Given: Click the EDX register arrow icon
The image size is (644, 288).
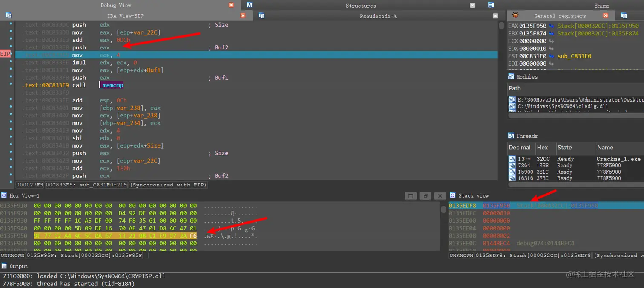Looking at the screenshot, I should 552,49.
